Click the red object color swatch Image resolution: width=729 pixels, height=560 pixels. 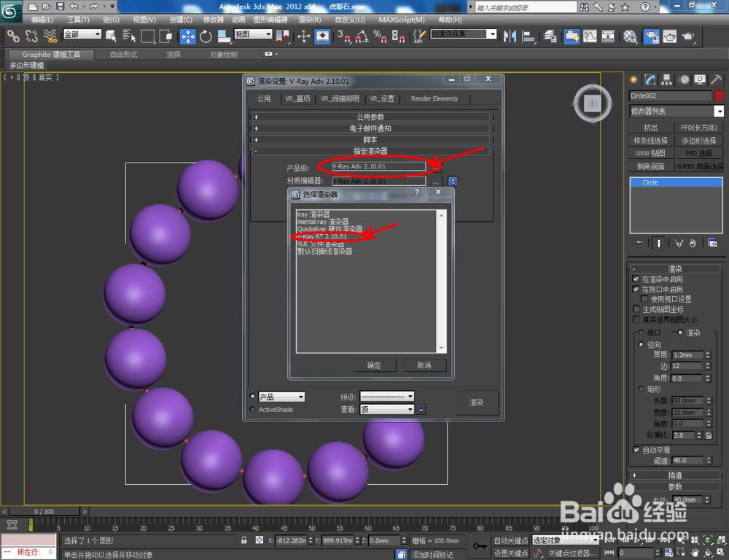coord(719,96)
